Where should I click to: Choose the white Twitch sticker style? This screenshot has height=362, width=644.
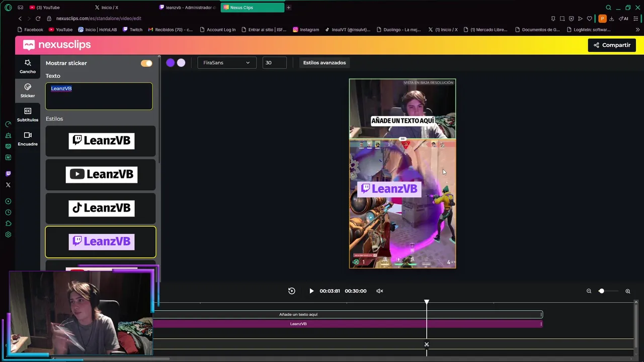[x=101, y=141]
